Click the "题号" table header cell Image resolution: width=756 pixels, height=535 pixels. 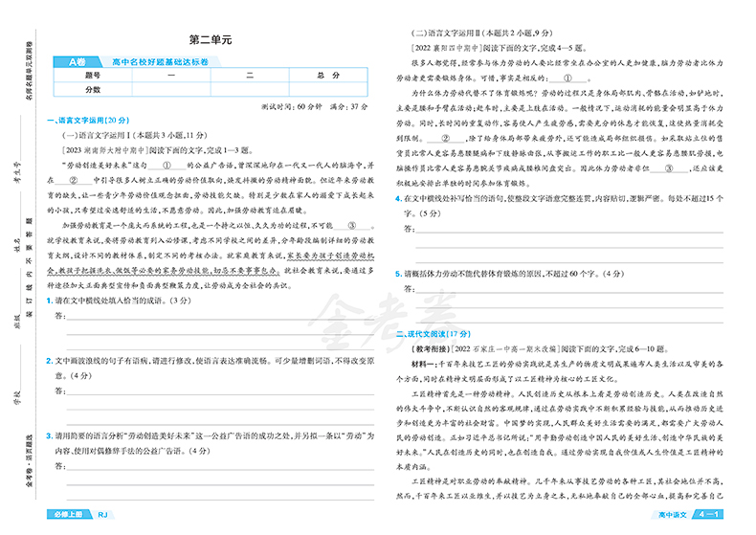pos(93,75)
